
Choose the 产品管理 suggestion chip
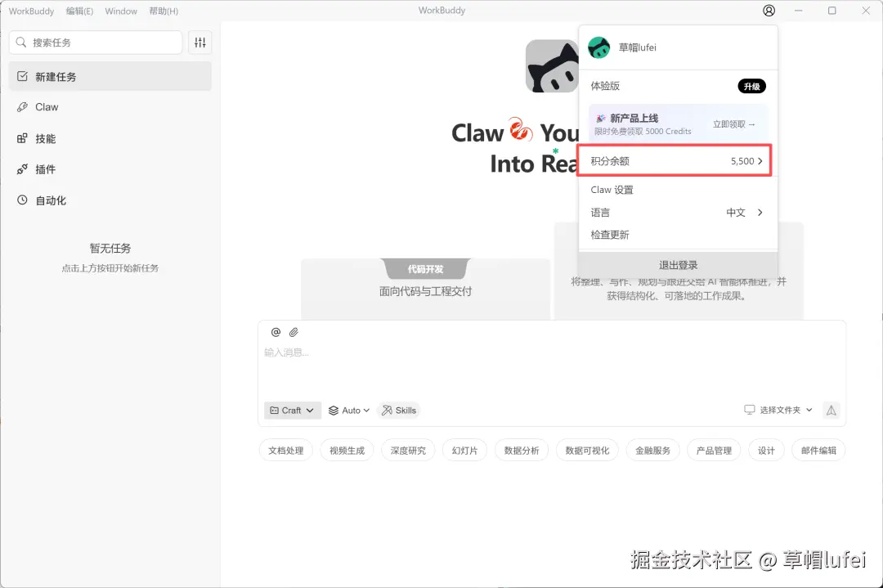click(714, 451)
